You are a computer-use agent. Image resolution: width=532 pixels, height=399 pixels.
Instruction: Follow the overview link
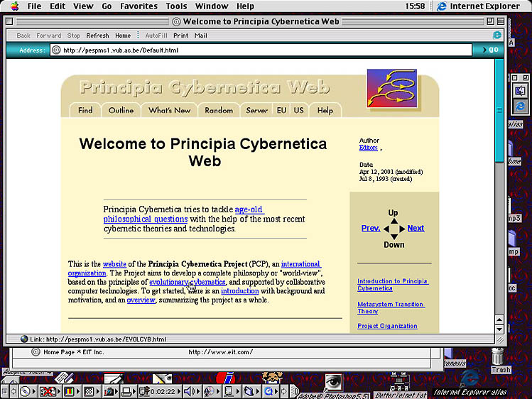tap(141, 300)
